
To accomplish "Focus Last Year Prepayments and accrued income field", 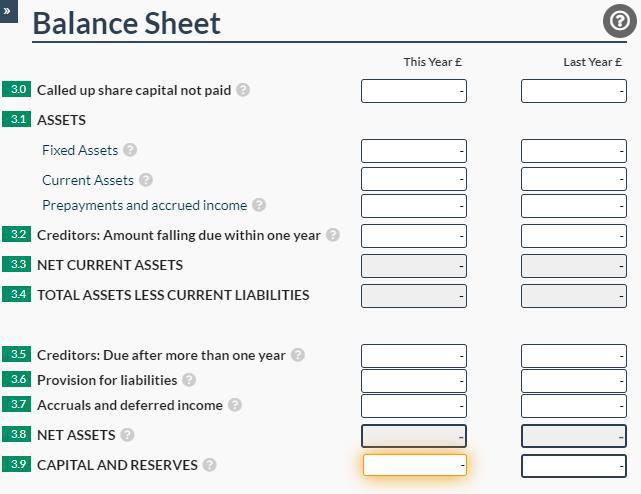I will (x=574, y=206).
